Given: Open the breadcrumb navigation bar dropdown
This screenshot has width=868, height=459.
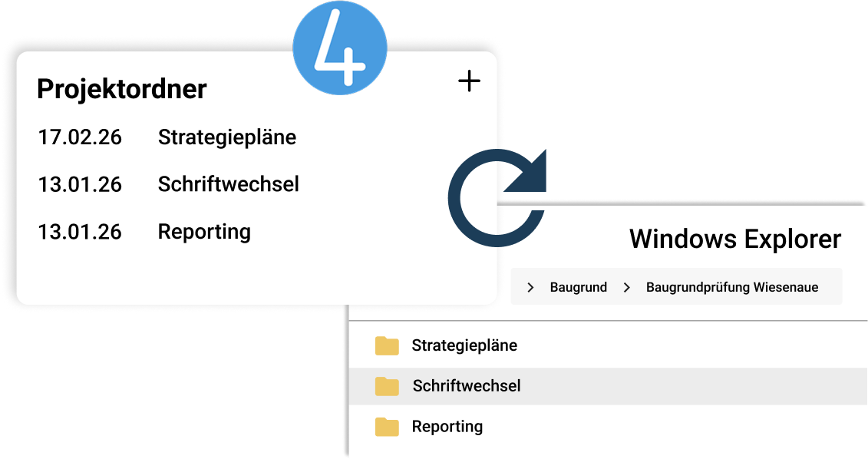Looking at the screenshot, I should pos(677,286).
